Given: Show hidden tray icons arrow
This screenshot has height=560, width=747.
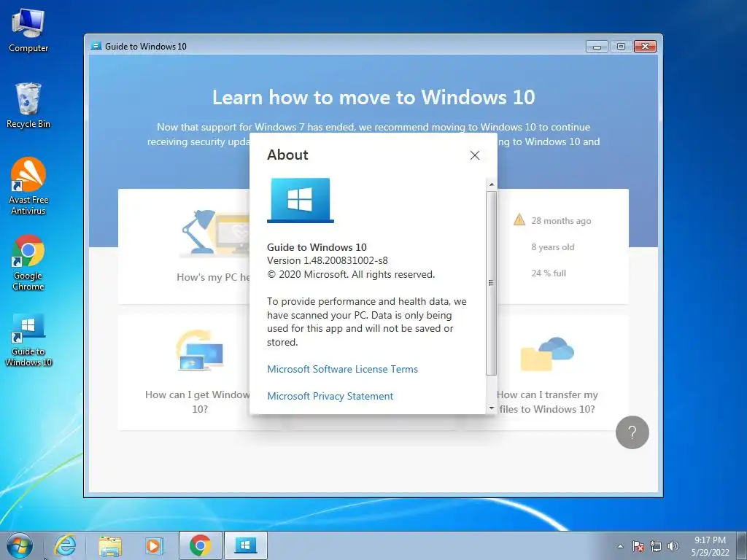Looking at the screenshot, I should click(620, 546).
